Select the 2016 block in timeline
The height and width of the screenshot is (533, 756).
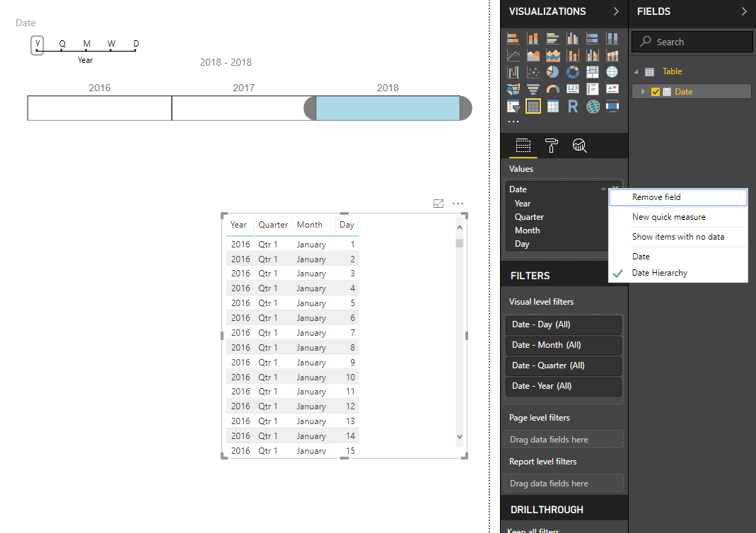[x=100, y=108]
